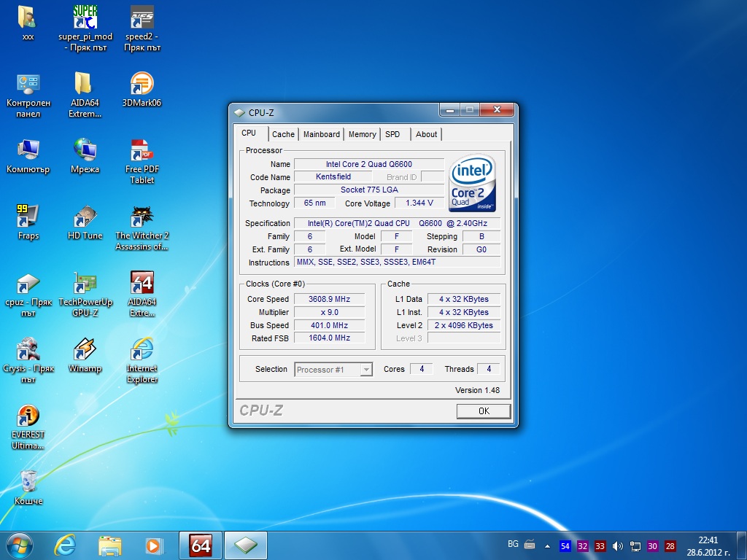Minimize the CPU-Z window
The image size is (747, 560).
(x=450, y=110)
